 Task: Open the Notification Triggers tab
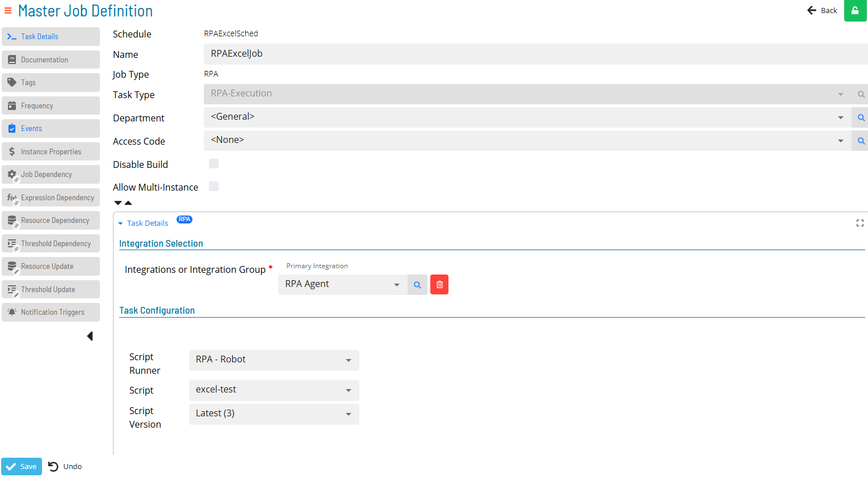(51, 313)
